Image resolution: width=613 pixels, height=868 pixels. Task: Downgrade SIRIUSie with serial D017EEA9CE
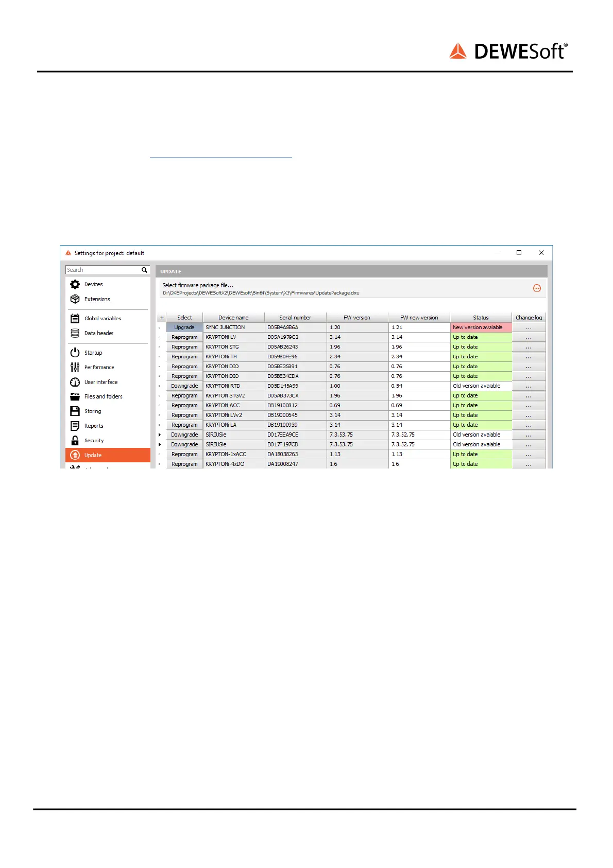pos(184,435)
